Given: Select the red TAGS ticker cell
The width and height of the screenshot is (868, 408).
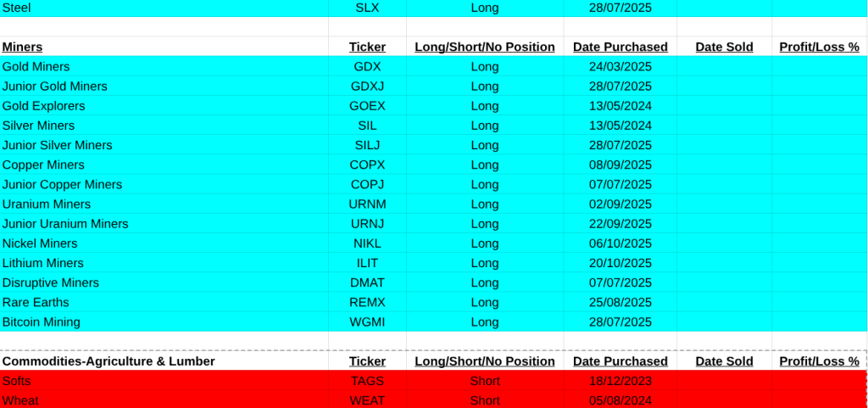Looking at the screenshot, I should 367,381.
